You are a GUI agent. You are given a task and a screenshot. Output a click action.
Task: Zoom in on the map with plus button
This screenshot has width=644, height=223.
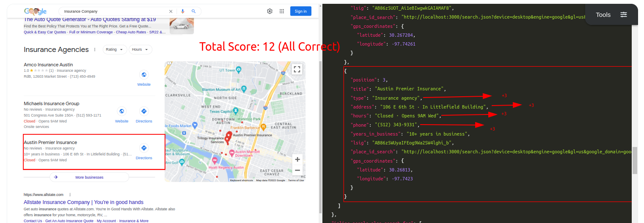coord(297,160)
